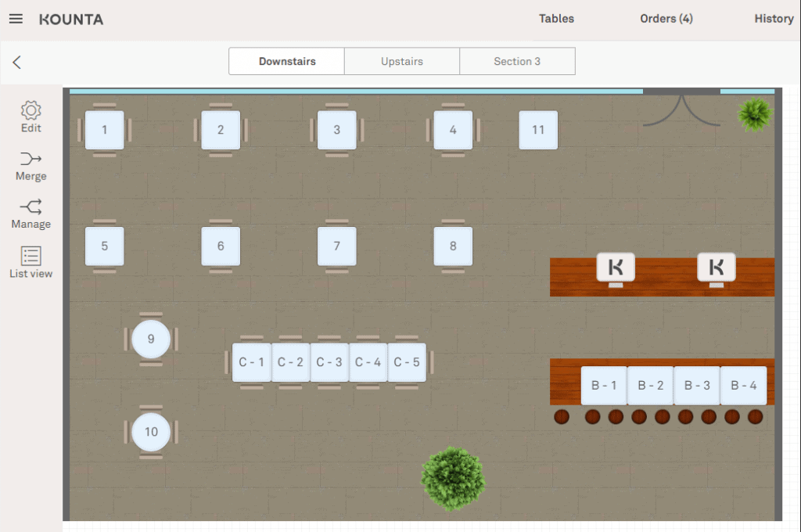Viewport: 801px width, 532px height.
Task: Switch to the Section 3 tab
Action: [517, 61]
